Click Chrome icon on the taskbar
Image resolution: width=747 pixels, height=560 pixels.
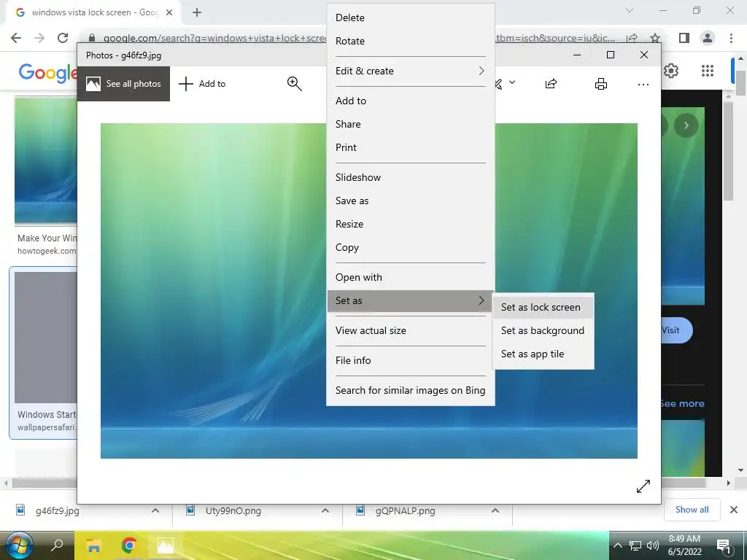(x=128, y=545)
